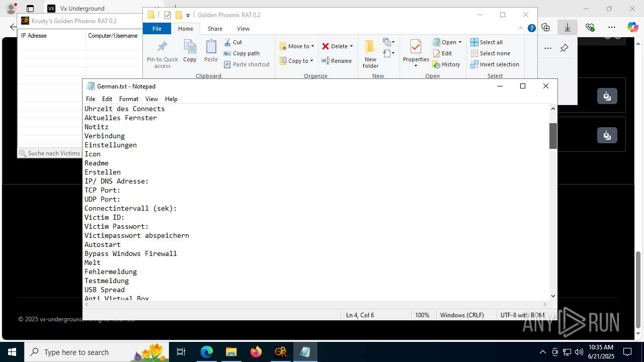
Task: Click volume icon in system tray
Action: click(579, 352)
